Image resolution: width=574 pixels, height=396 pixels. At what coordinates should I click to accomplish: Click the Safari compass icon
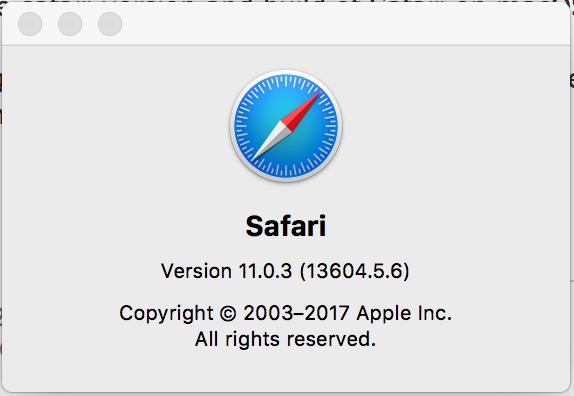click(x=286, y=126)
